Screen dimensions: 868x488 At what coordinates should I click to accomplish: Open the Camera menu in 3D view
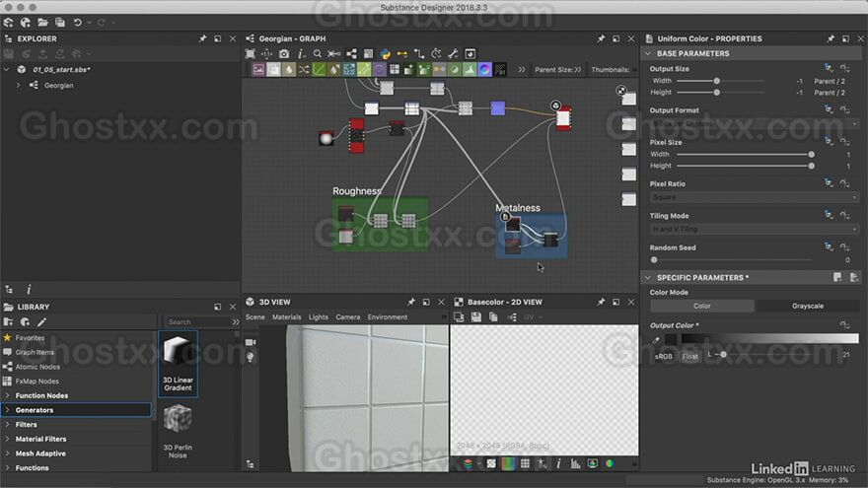tap(347, 317)
